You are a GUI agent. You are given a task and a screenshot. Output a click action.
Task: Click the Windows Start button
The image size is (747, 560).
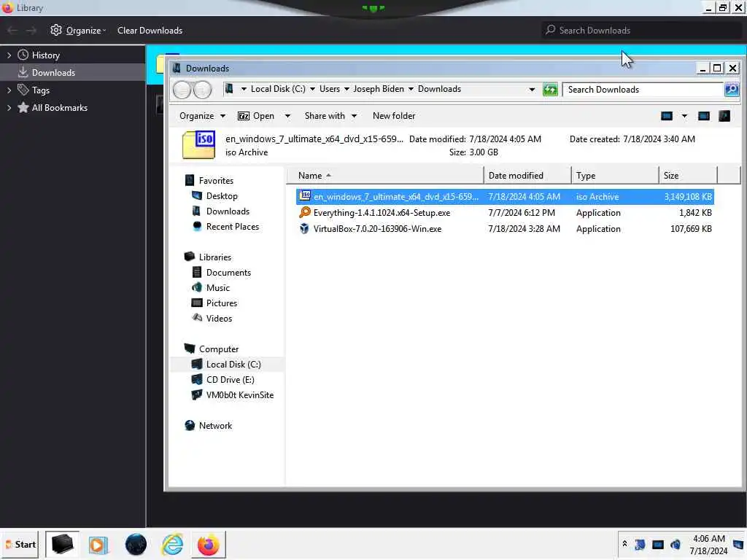tap(20, 544)
